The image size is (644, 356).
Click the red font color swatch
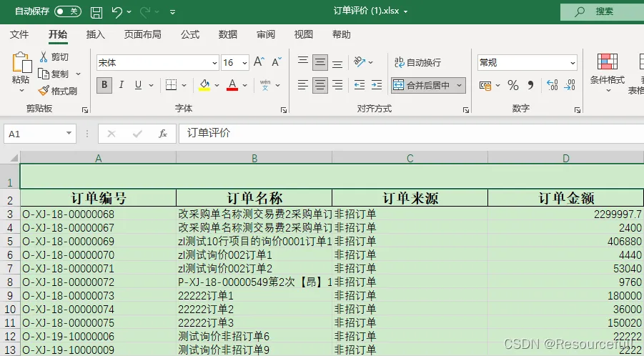coord(232,85)
